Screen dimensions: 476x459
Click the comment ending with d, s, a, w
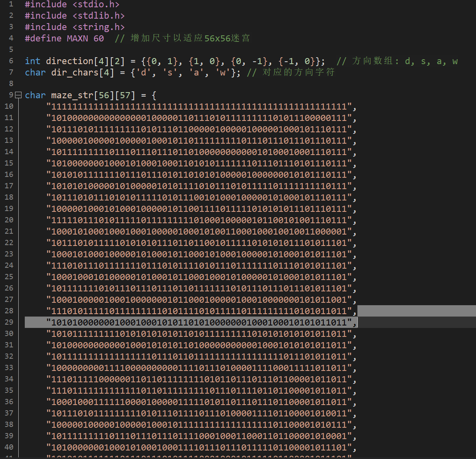click(397, 61)
